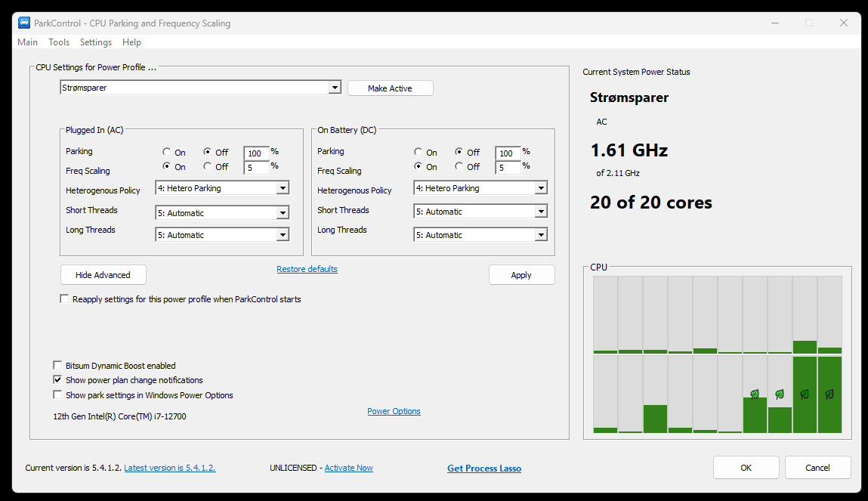The height and width of the screenshot is (501, 868).
Task: Enable Show park settings in Windows Power Options
Action: point(57,394)
